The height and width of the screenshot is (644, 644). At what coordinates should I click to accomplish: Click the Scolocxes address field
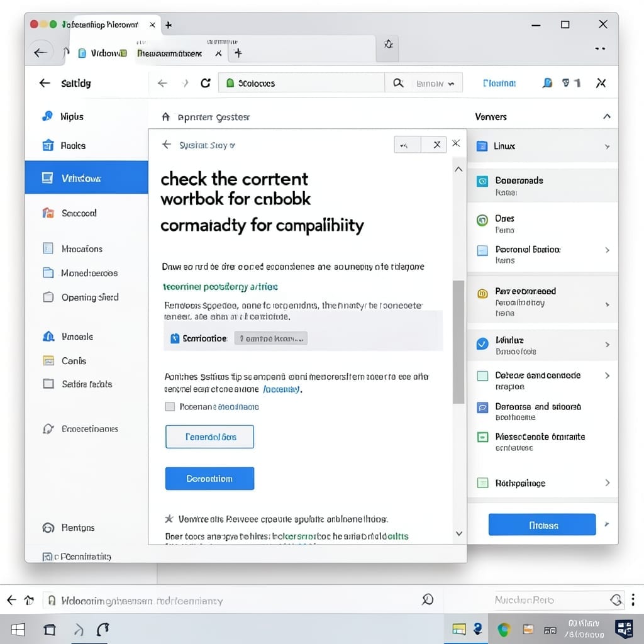301,83
